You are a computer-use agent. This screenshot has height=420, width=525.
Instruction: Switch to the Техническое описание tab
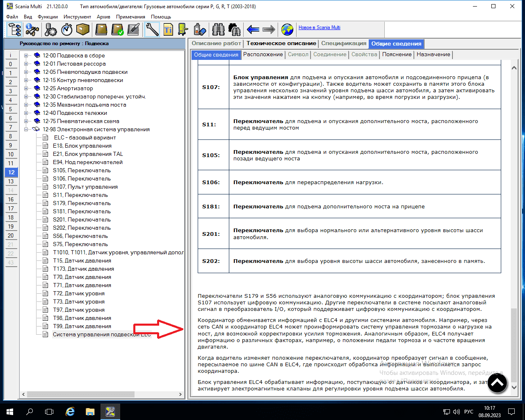point(281,43)
